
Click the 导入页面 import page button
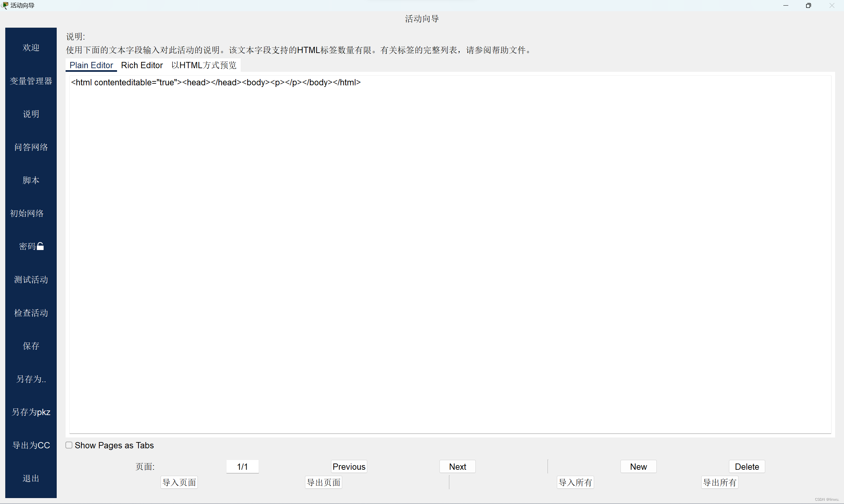179,482
